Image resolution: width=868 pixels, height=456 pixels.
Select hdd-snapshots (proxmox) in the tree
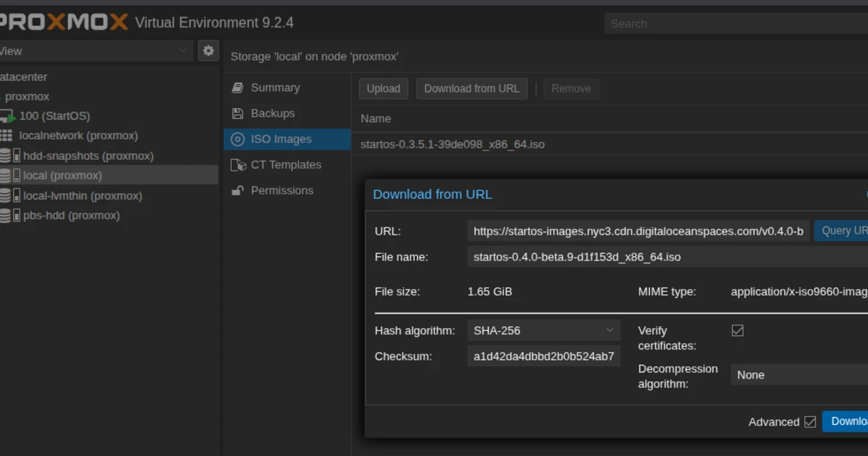pos(109,156)
